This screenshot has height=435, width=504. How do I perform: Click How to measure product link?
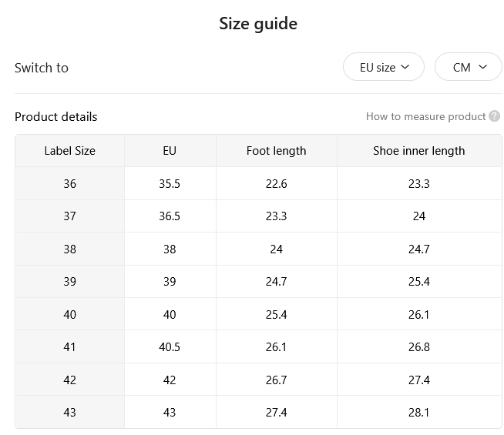point(426,116)
